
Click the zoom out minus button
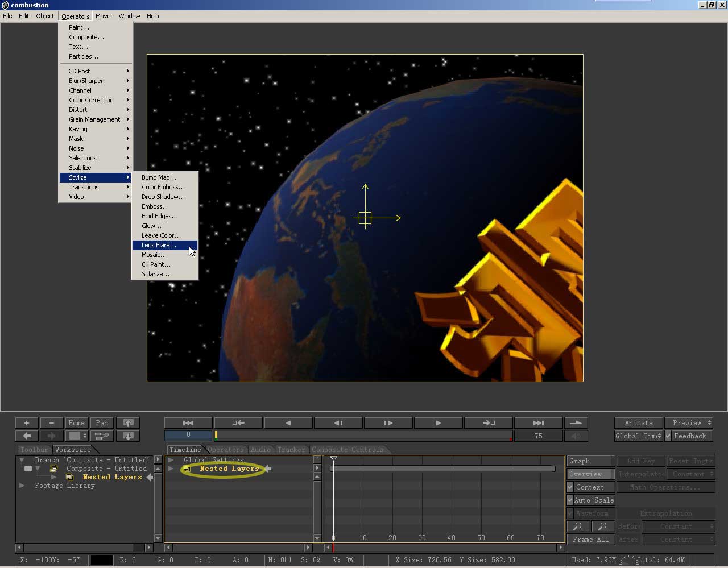pyautogui.click(x=51, y=423)
